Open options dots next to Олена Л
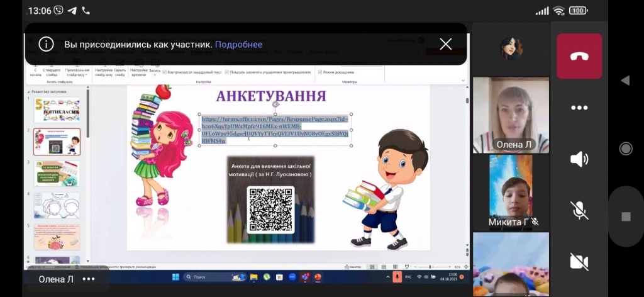This screenshot has width=644, height=297. (x=89, y=279)
